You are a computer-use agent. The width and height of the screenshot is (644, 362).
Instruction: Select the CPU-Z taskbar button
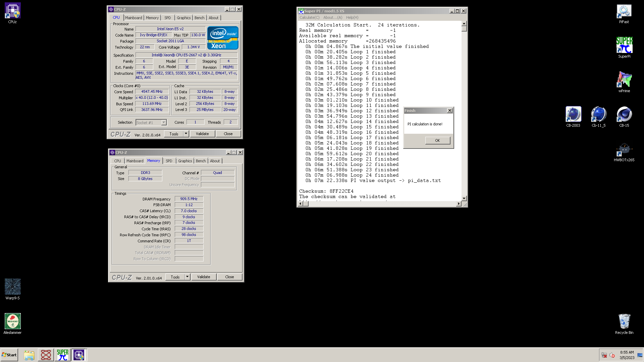pyautogui.click(x=79, y=355)
